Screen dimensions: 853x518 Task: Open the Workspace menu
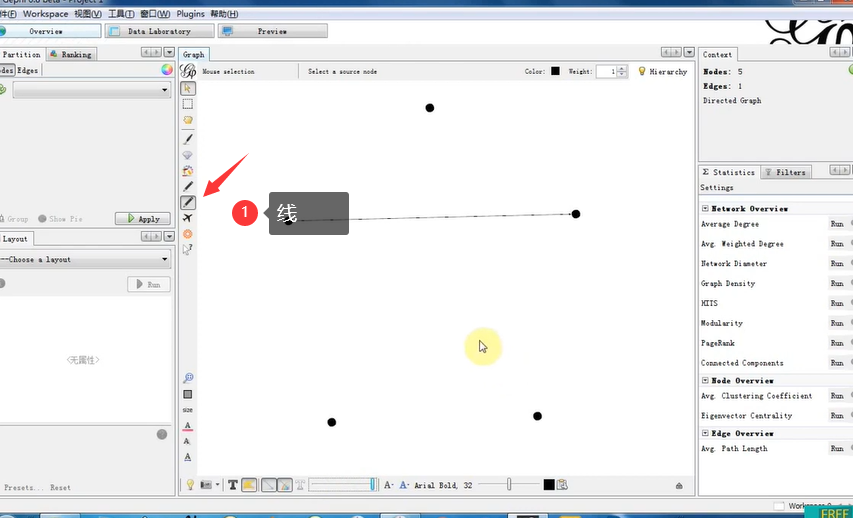tap(46, 14)
